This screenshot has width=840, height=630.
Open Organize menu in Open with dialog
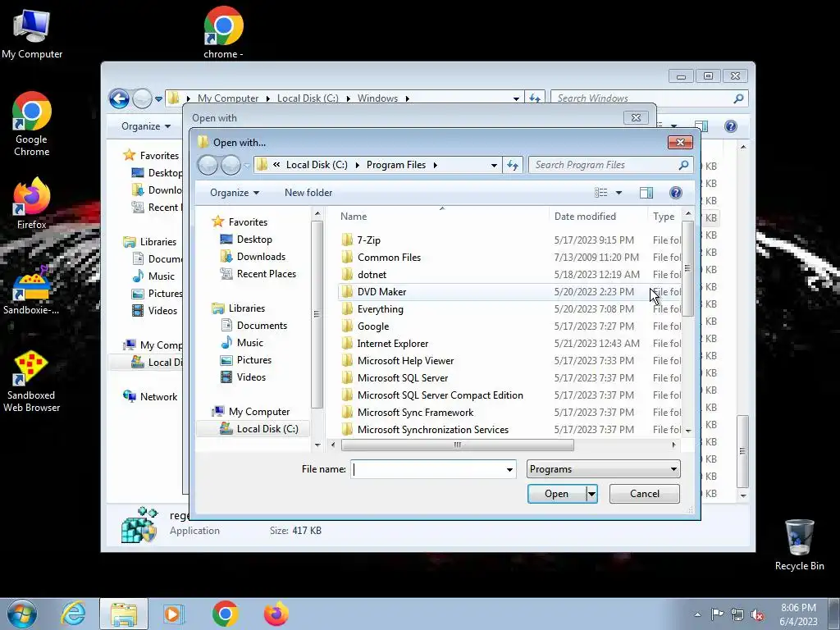tap(234, 193)
